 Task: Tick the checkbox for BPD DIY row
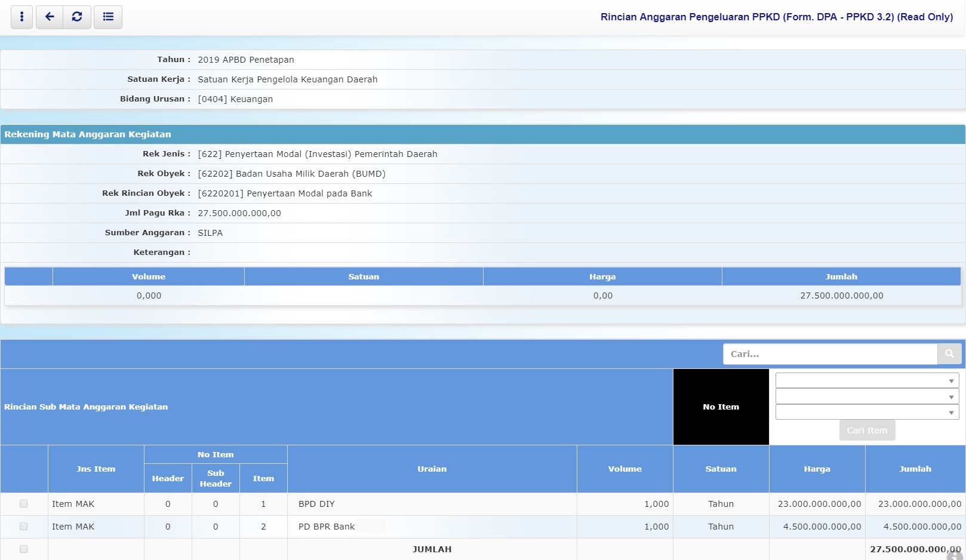24,504
